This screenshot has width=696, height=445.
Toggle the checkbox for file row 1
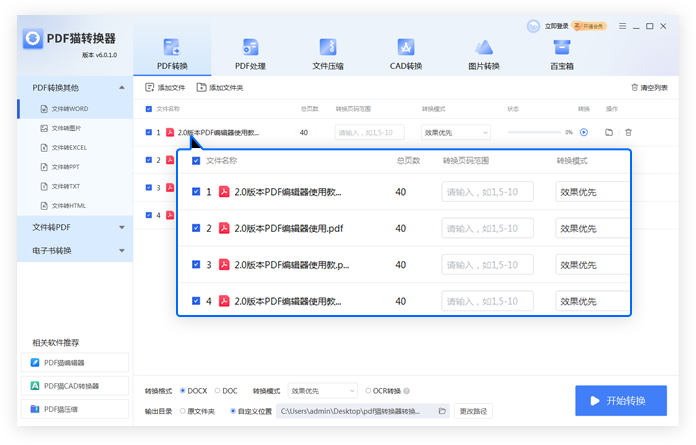[149, 132]
